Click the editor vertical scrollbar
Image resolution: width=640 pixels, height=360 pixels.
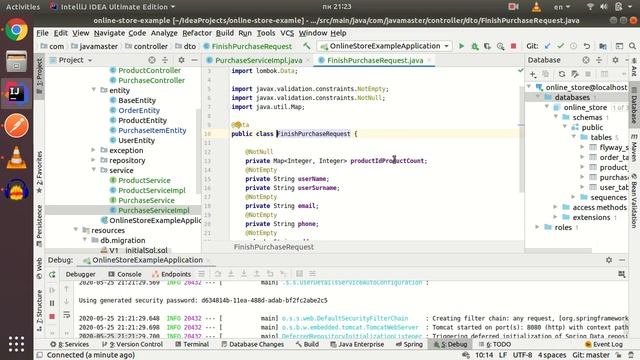pyautogui.click(x=522, y=139)
